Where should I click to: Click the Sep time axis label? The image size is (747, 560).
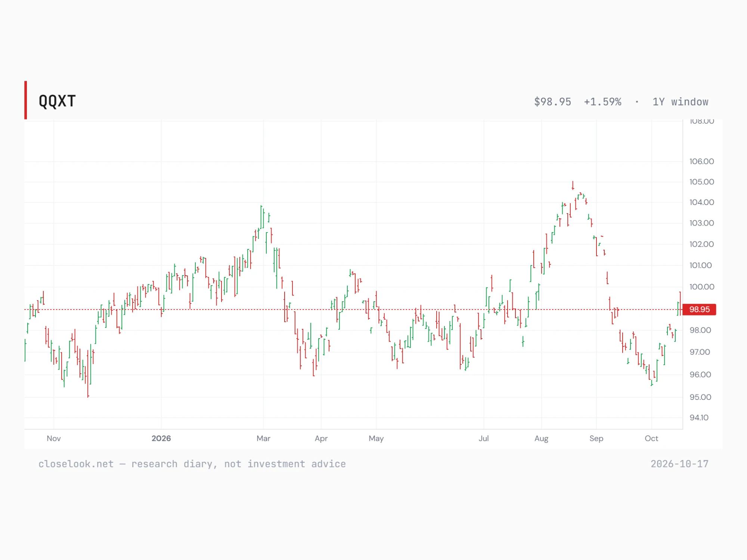[x=596, y=439]
